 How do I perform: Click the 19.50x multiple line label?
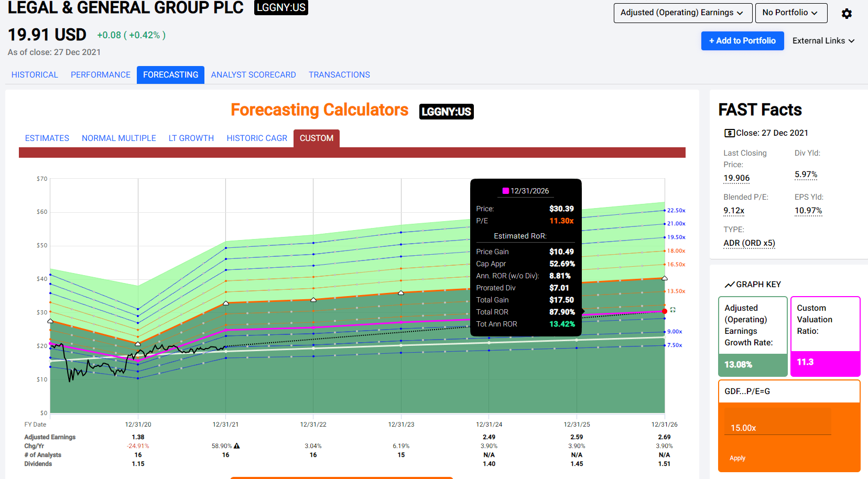click(676, 237)
